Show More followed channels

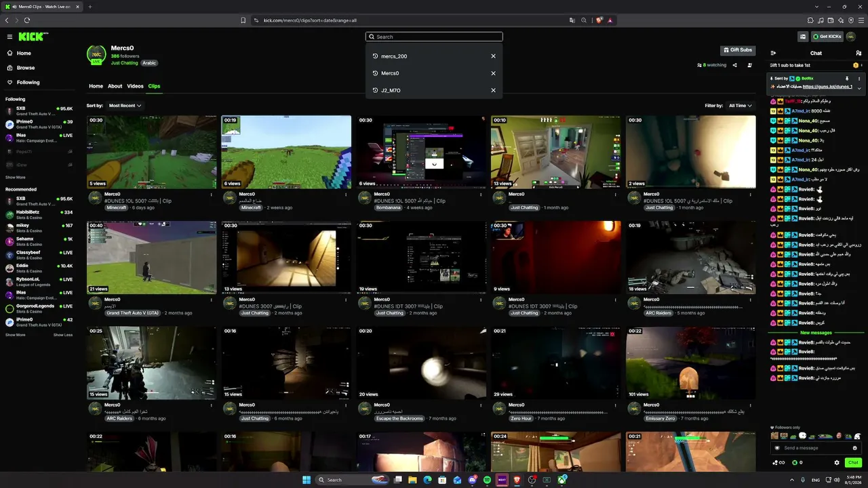click(16, 177)
